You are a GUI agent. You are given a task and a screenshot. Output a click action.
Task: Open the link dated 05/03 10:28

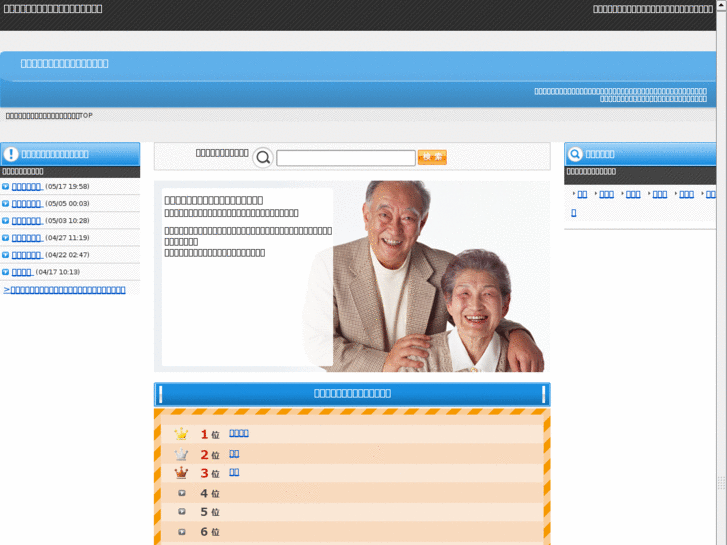tap(27, 221)
